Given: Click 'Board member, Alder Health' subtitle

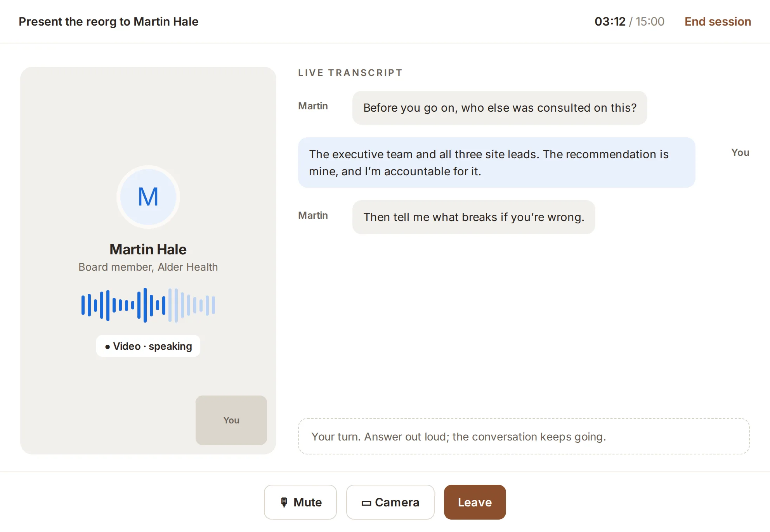Looking at the screenshot, I should [x=148, y=267].
